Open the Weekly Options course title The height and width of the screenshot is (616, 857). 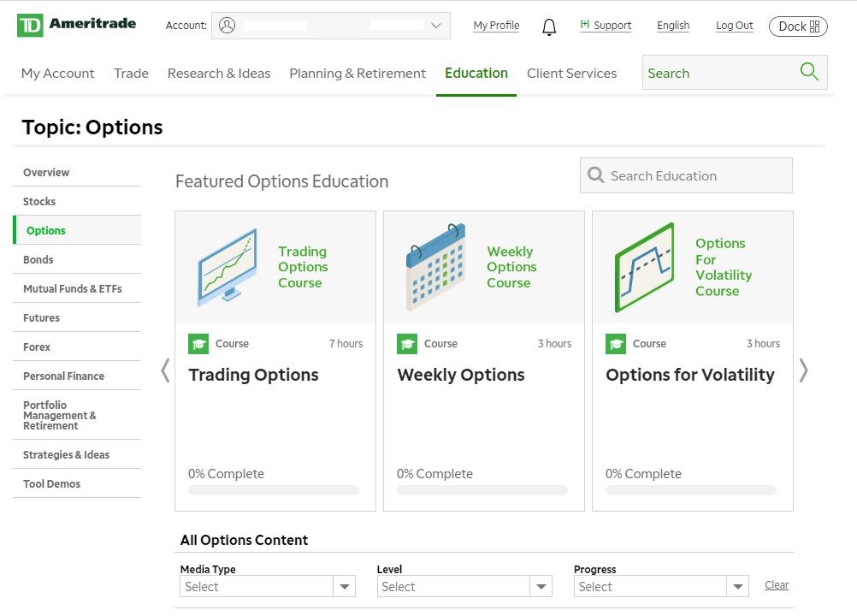click(461, 375)
